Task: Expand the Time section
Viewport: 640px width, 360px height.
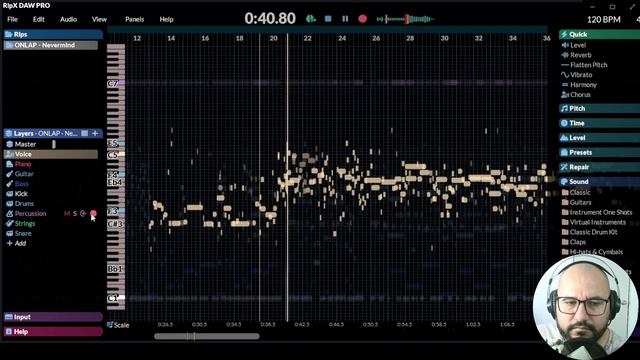Action: pos(599,123)
